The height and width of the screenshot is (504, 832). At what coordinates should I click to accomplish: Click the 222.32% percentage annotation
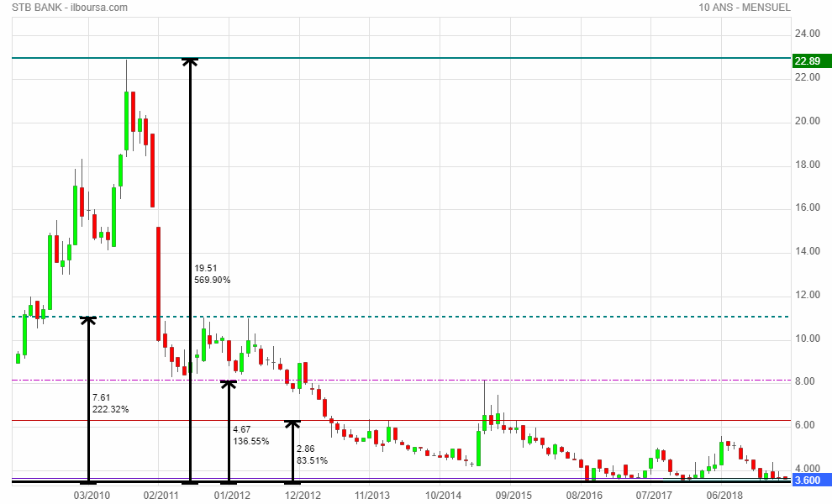(x=110, y=410)
